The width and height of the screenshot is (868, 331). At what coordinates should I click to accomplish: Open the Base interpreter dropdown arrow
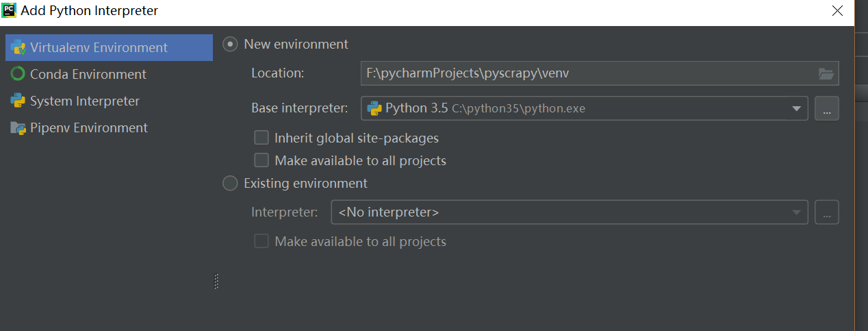pyautogui.click(x=796, y=108)
